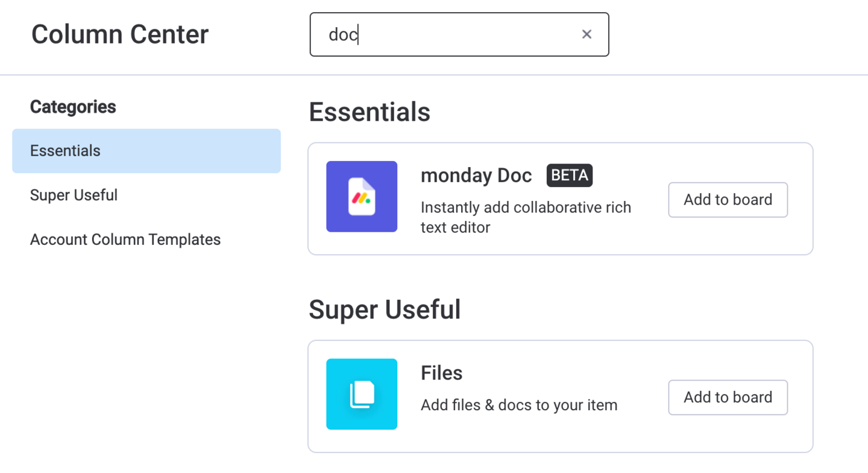Clear the search field with the X
The width and height of the screenshot is (868, 473).
click(x=587, y=34)
